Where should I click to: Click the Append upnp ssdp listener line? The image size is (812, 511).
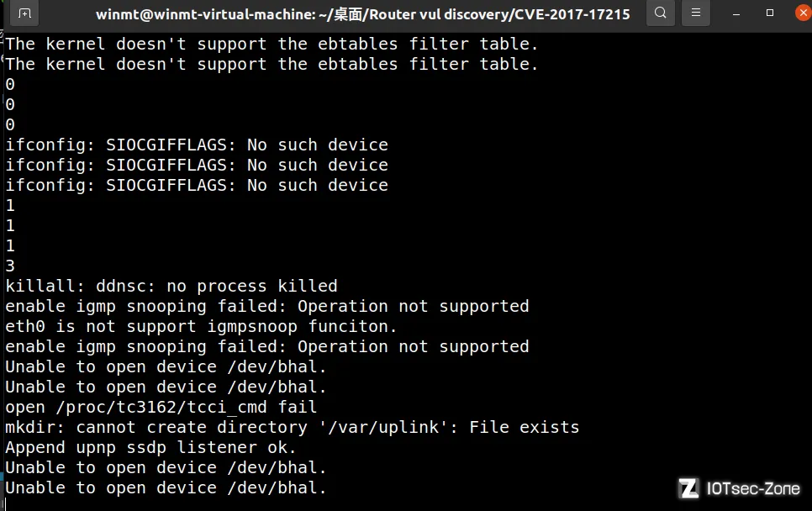coord(150,447)
